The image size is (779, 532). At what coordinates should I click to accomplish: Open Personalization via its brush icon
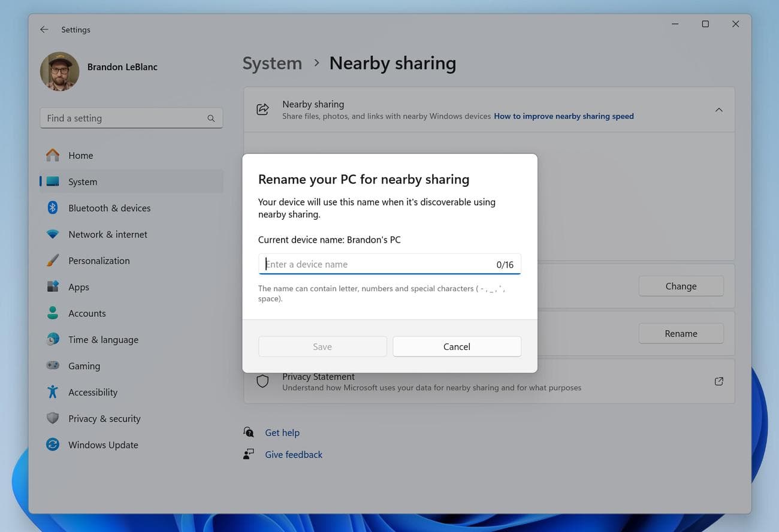click(x=52, y=260)
